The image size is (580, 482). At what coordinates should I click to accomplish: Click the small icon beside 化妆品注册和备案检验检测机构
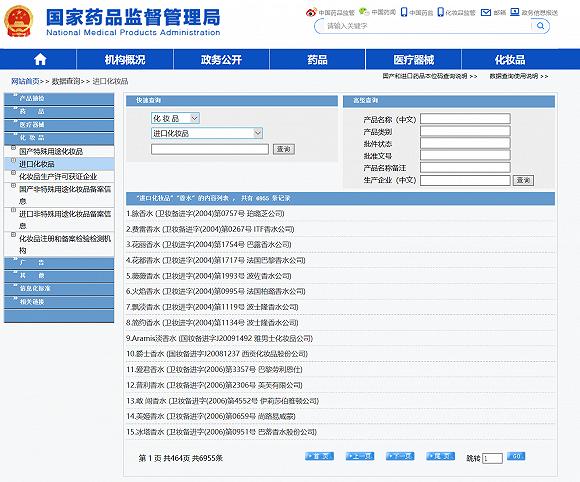coord(14,235)
